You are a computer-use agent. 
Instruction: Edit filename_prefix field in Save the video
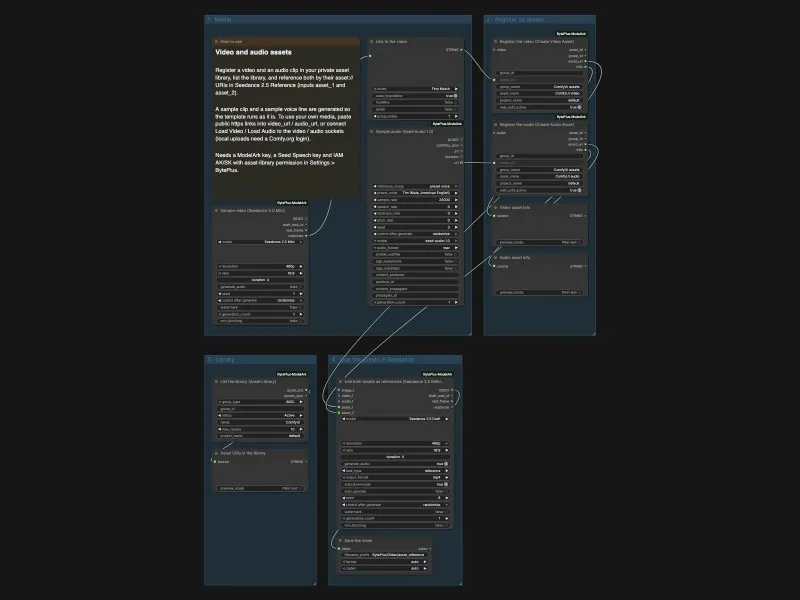coord(384,555)
